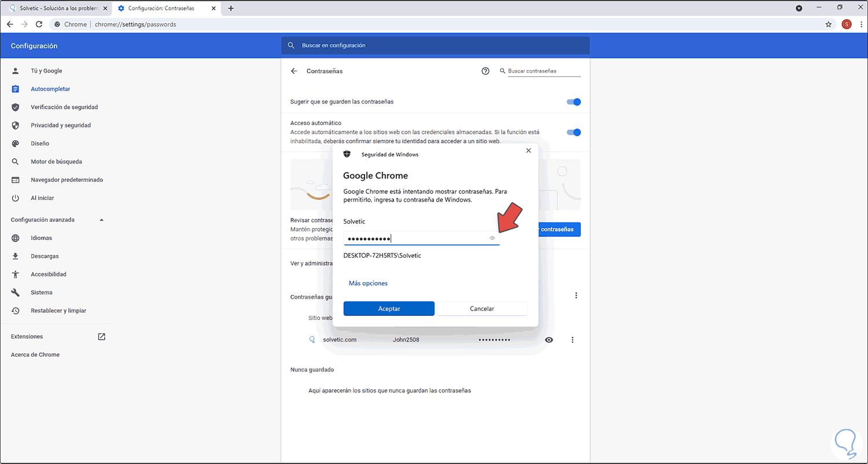Screen dimensions: 868x464
Task: Click the Buscar contraseñas magnifier icon
Action: pyautogui.click(x=502, y=71)
